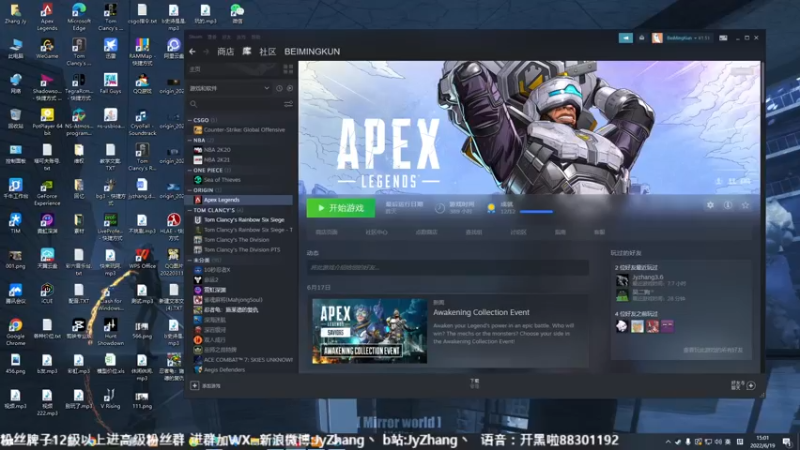This screenshot has width=800, height=450.
Task: Open Apex Legends info icon
Action: [728, 205]
